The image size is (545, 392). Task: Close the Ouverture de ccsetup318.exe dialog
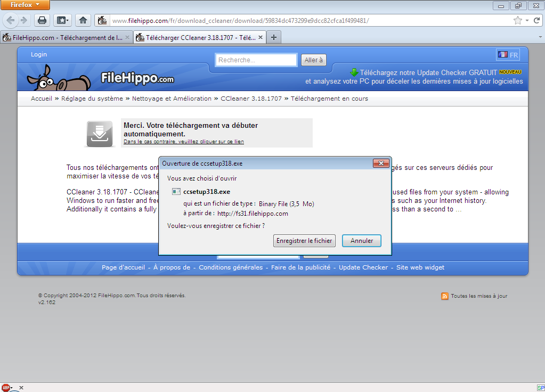(x=381, y=164)
